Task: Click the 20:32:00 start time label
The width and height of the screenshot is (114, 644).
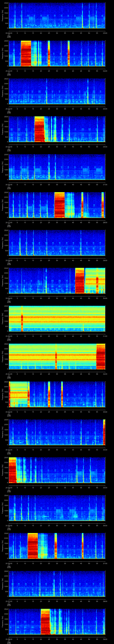Action: 9,412
